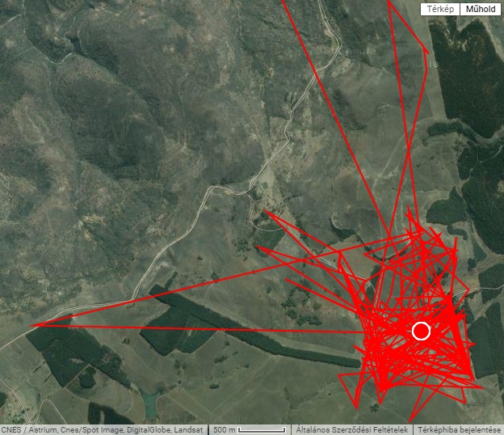The image size is (504, 435).
Task: Click the westernmost tip of the red track
Action: 31,326
